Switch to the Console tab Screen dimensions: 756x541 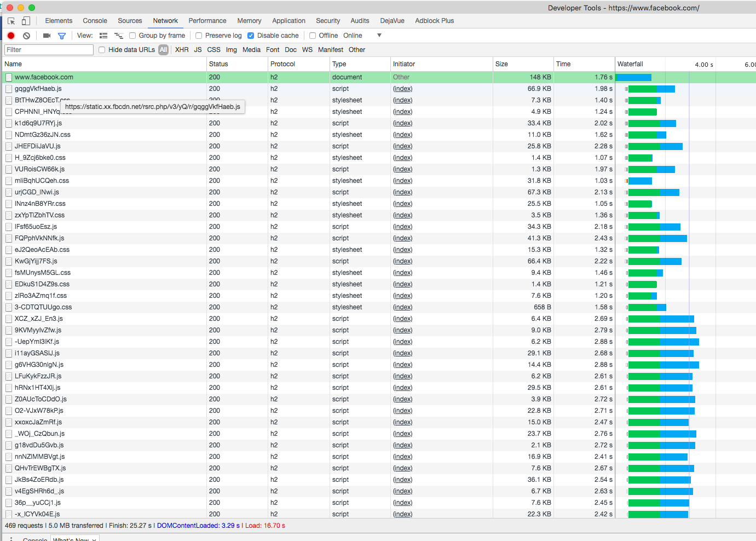(x=95, y=21)
